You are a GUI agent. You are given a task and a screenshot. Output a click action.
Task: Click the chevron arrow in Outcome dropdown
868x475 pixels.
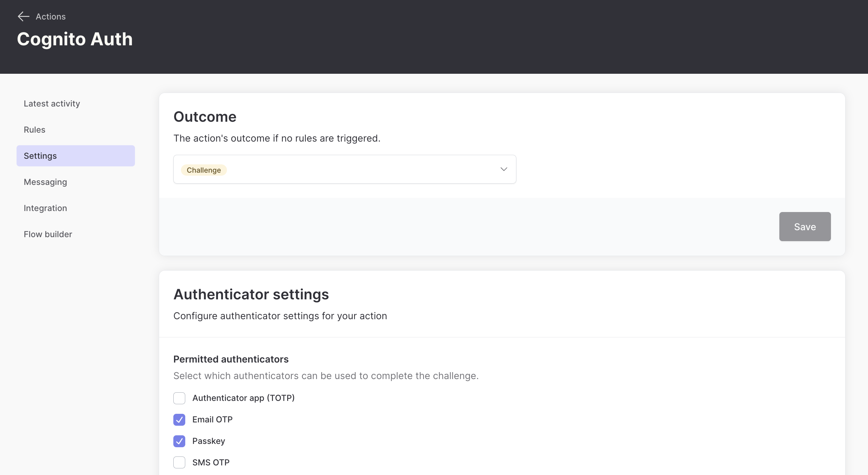coord(503,169)
